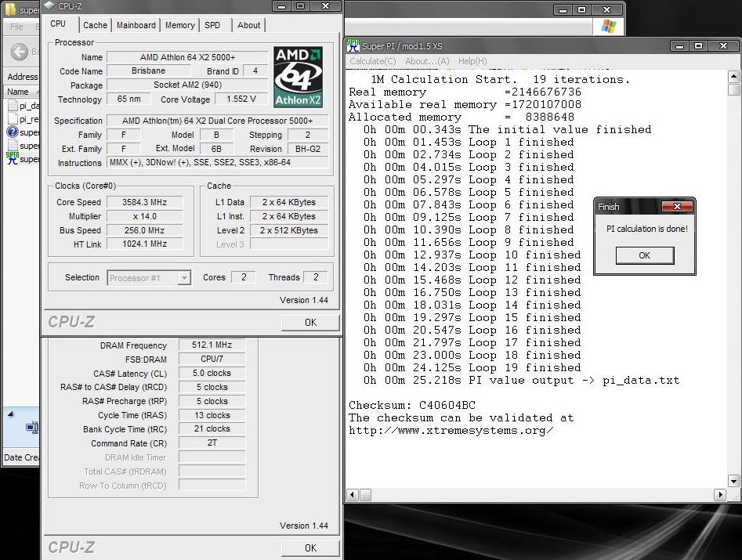Click the Revision value BH-G2
Viewport: 742px width, 560px height.
308,149
